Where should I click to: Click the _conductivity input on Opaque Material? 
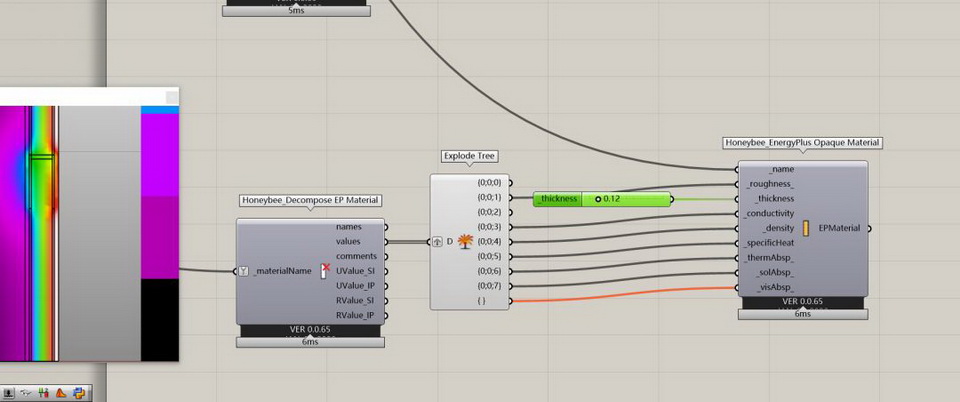click(769, 214)
